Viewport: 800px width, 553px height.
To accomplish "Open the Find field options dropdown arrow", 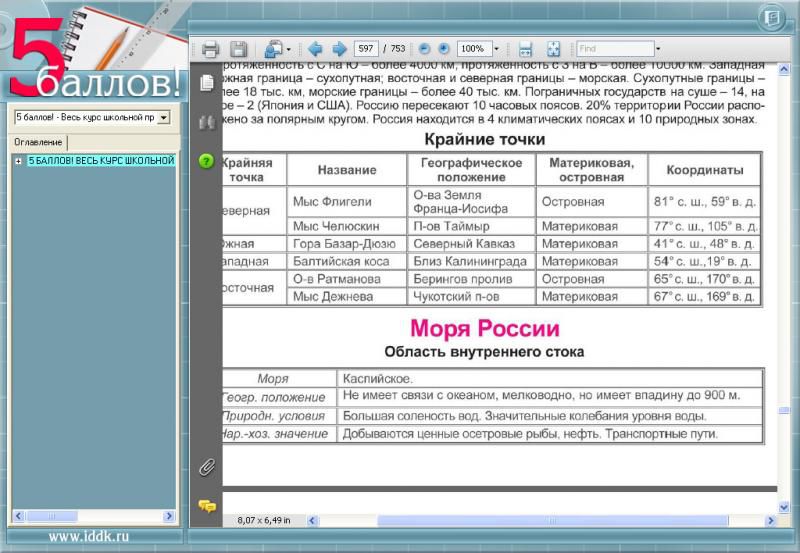I will pos(658,49).
